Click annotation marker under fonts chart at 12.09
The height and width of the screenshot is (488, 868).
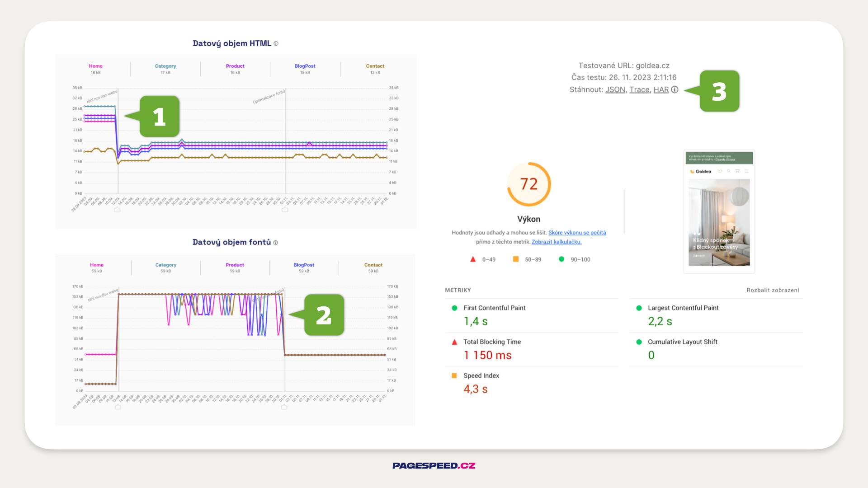(x=118, y=407)
